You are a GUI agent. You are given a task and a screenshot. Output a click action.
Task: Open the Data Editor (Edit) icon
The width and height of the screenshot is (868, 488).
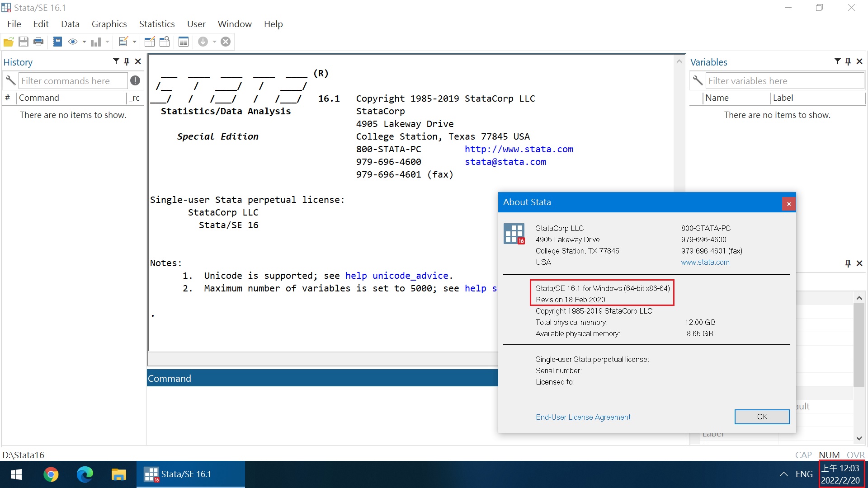click(150, 42)
